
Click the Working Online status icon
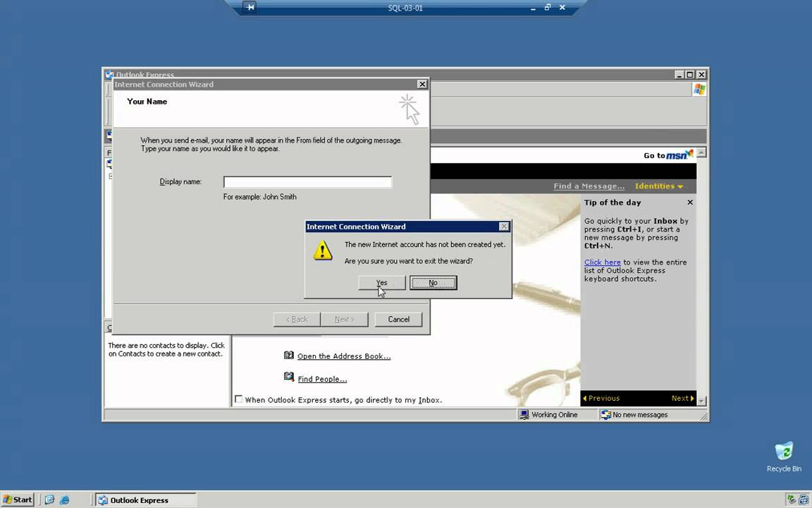pos(524,415)
